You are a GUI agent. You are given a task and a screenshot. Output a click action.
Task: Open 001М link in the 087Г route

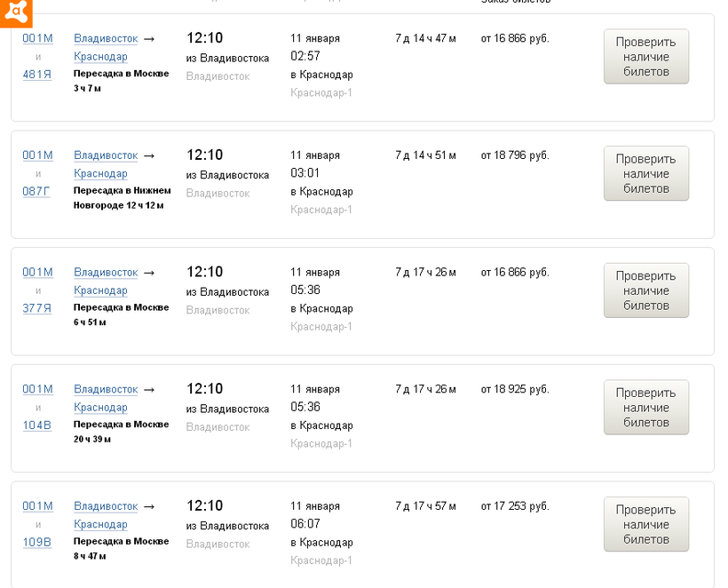pos(37,155)
